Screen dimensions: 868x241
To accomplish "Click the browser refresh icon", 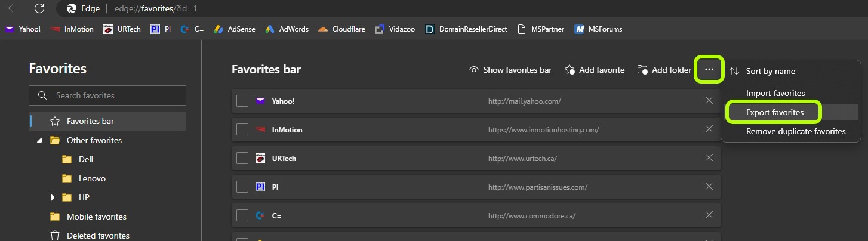I will click(x=39, y=8).
